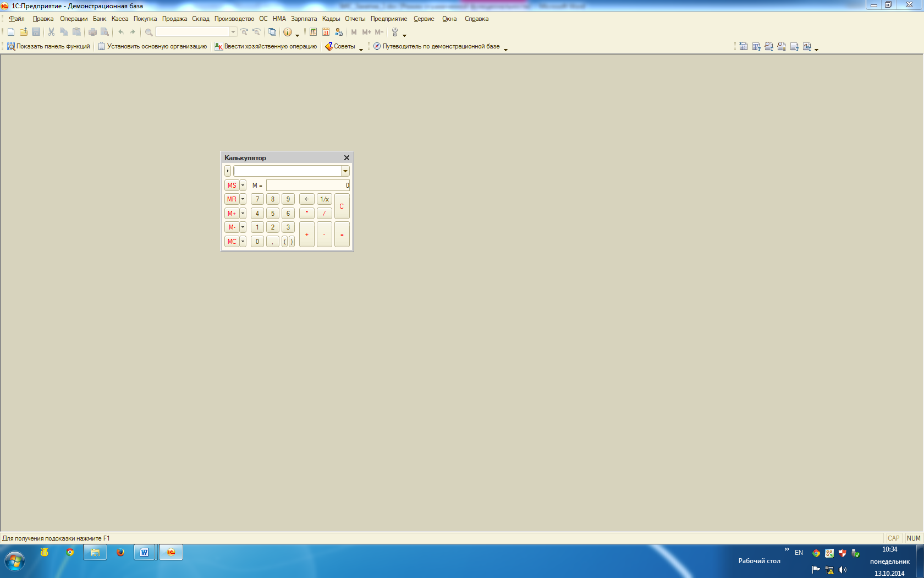Open the MC button dropdown arrow

click(x=243, y=242)
